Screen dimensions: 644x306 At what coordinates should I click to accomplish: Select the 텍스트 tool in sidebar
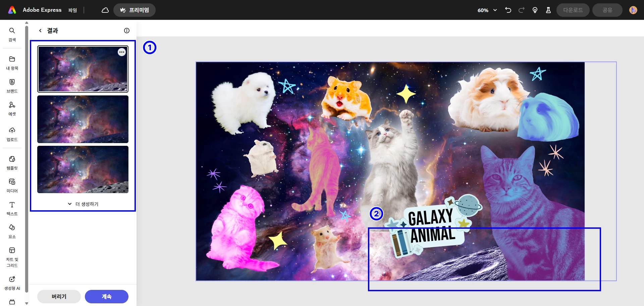tap(12, 208)
